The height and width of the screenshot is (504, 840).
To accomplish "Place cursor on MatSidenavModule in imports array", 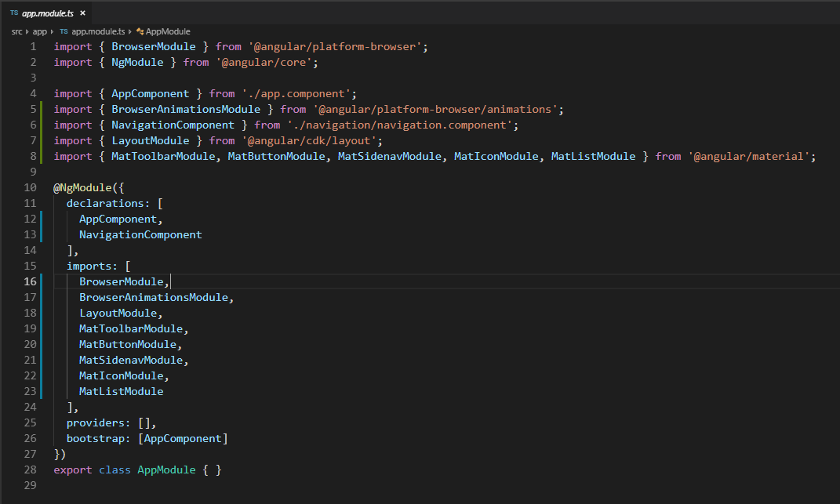I will pos(131,360).
